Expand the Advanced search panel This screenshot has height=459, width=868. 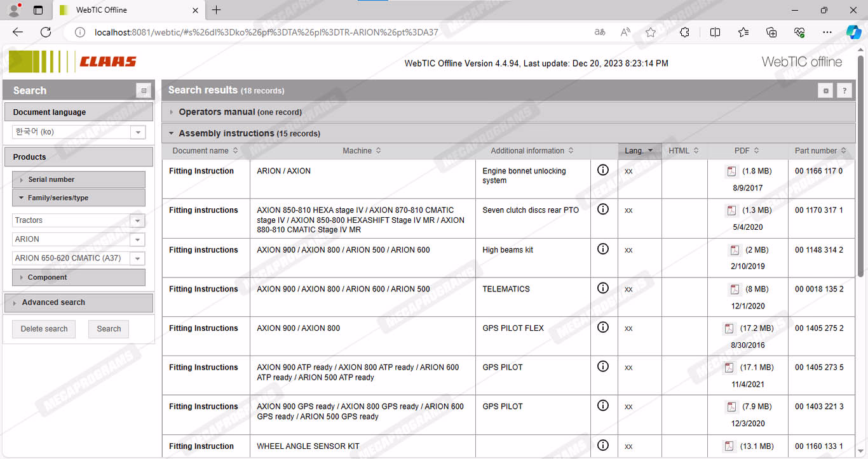pyautogui.click(x=53, y=303)
